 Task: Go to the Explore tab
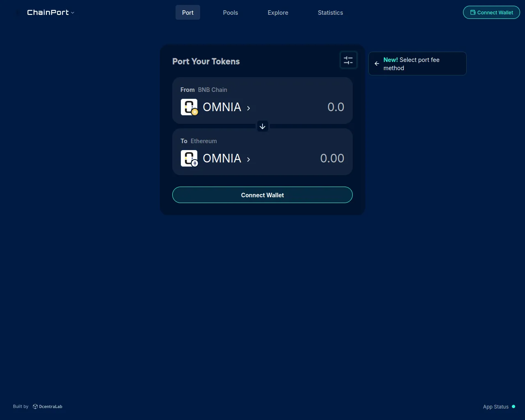point(278,12)
